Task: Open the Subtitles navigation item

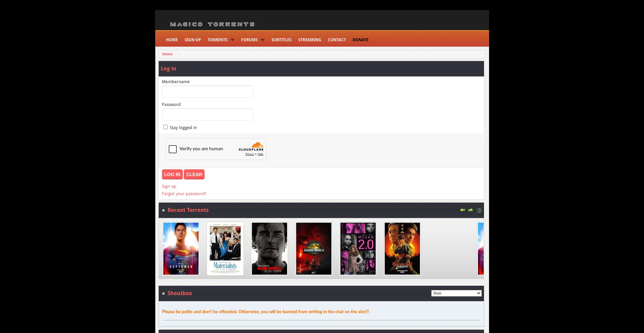Action: pos(281,40)
